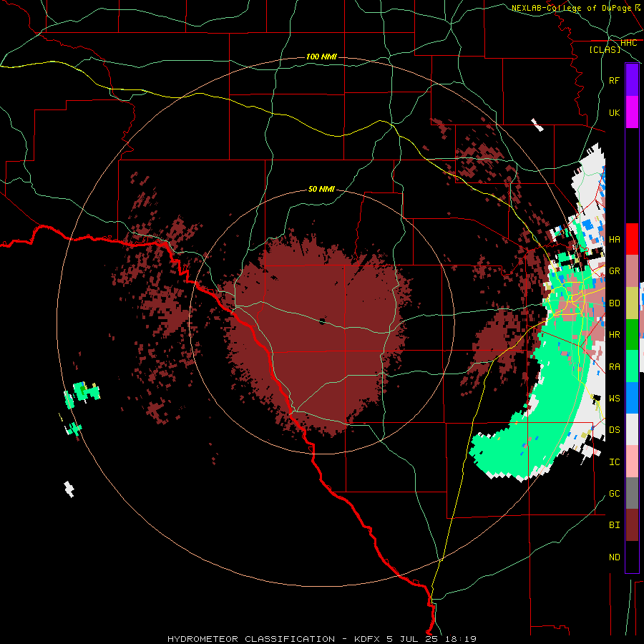Click the HR legend label text
Image resolution: width=644 pixels, height=644 pixels.
(x=614, y=335)
